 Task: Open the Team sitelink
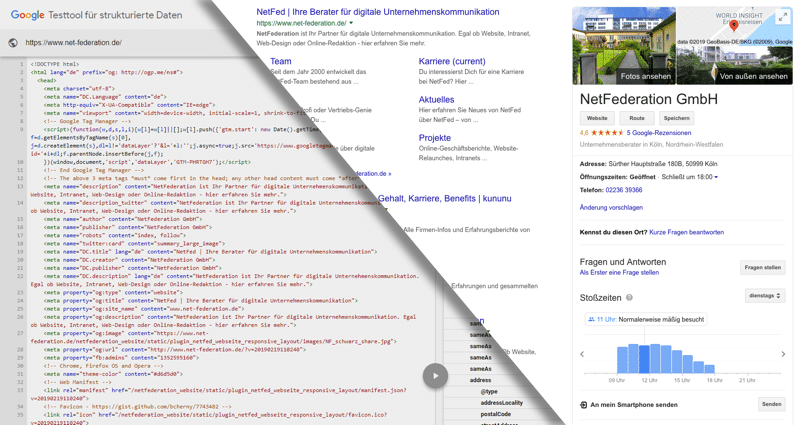pos(281,61)
